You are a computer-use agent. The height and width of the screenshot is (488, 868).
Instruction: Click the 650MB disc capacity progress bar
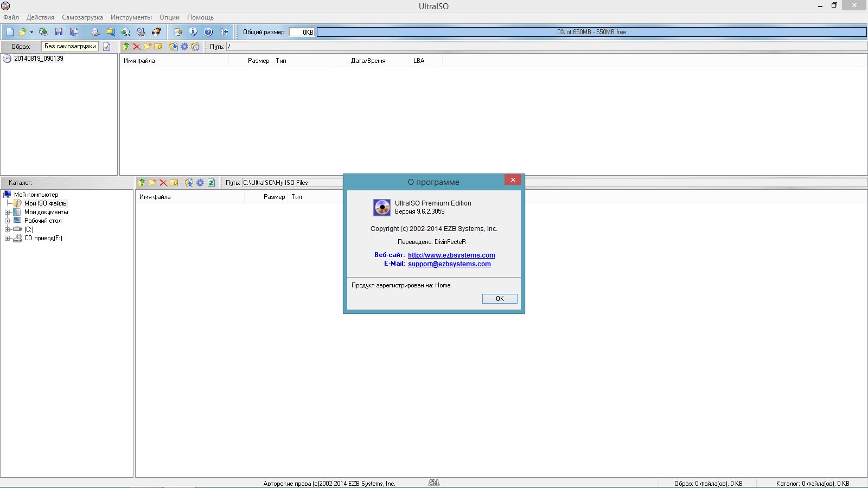coord(591,32)
